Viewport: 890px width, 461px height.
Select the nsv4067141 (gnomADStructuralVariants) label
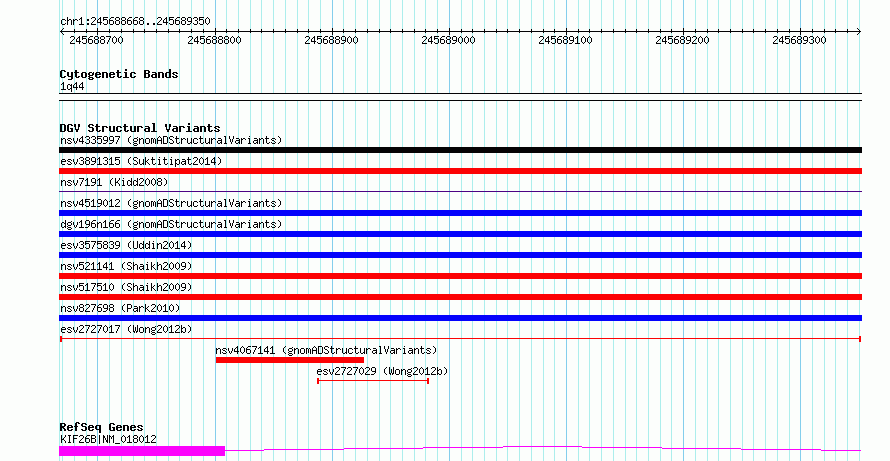[x=326, y=350]
